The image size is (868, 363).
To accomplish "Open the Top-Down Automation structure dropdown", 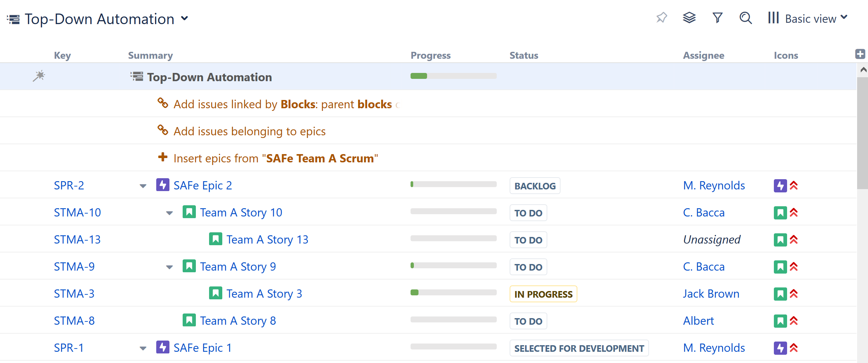I will point(184,18).
